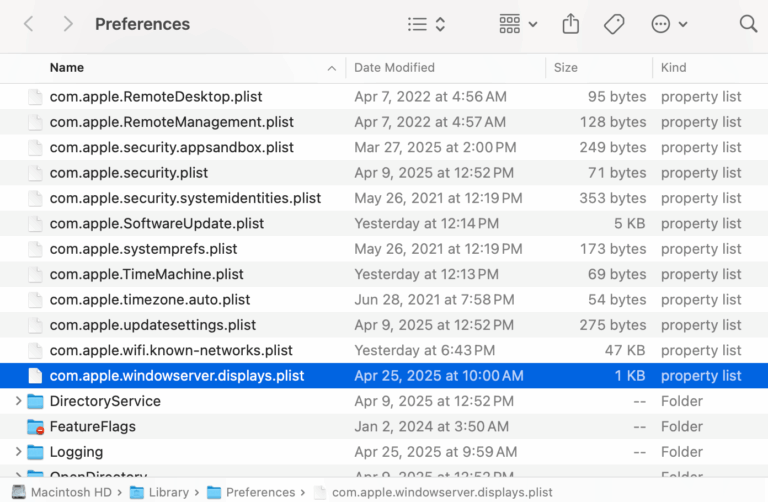The height and width of the screenshot is (502, 768).
Task: Click date Apr 7, 2022 at 4:56 AM
Action: (431, 96)
